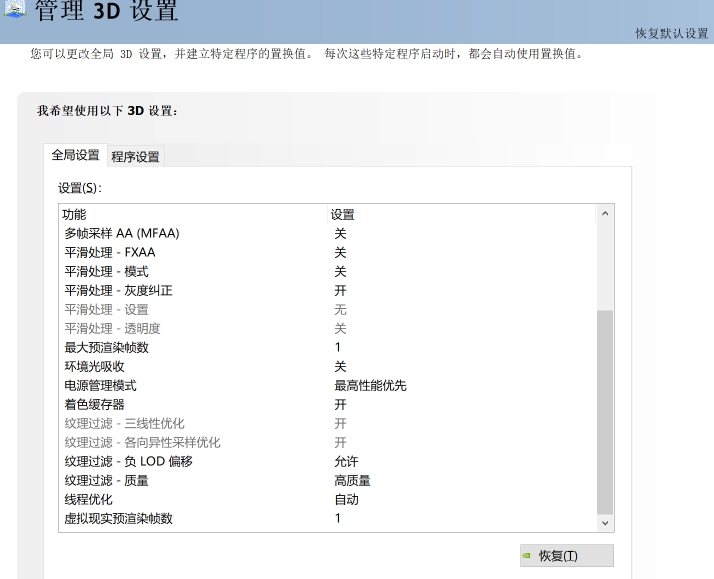The width and height of the screenshot is (714, 579).
Task: Select the 平滑处理 - 灰度纠正 row
Action: (x=328, y=291)
